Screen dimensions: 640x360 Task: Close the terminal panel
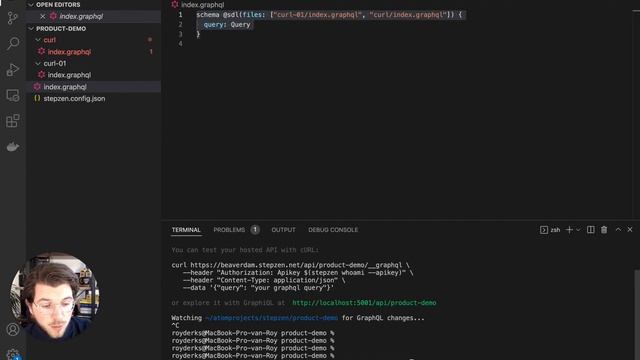[x=630, y=230]
